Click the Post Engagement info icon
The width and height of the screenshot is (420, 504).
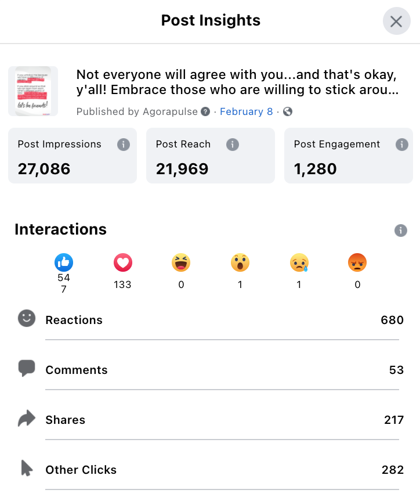coord(401,145)
